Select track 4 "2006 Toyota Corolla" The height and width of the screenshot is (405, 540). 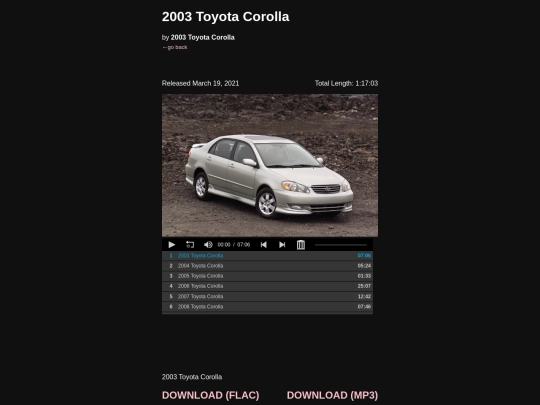[x=267, y=286]
